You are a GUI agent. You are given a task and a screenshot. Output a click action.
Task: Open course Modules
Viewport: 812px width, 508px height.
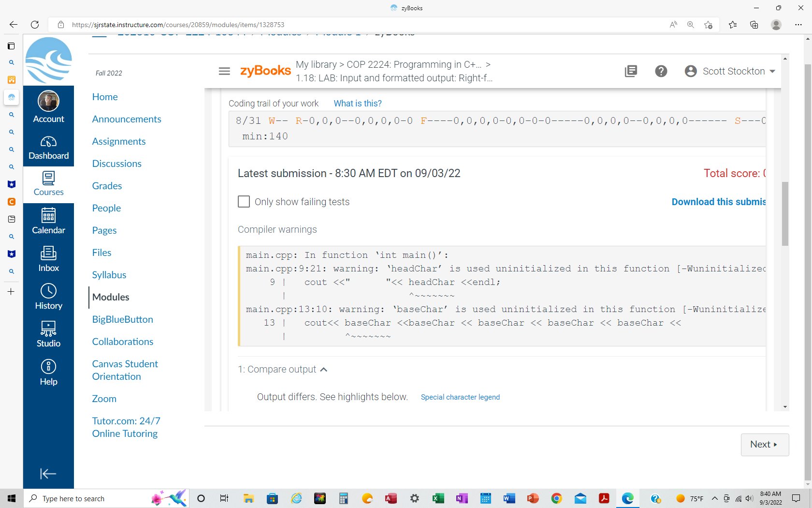[111, 297]
